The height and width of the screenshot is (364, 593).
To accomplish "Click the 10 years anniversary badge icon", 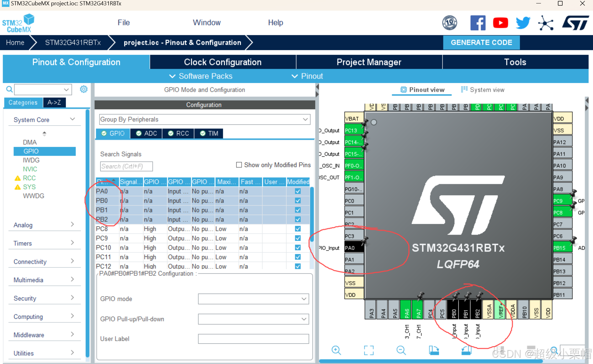I will [x=450, y=23].
